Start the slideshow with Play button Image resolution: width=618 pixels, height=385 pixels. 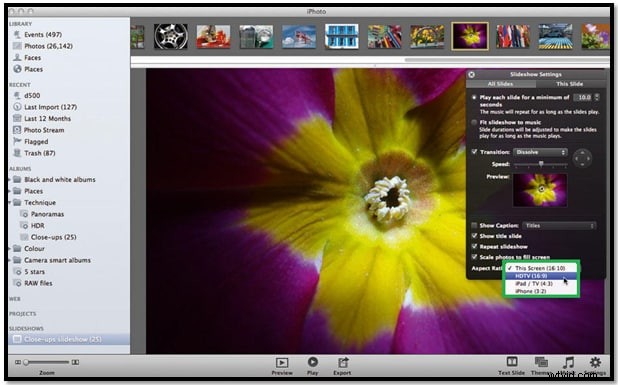pyautogui.click(x=313, y=362)
